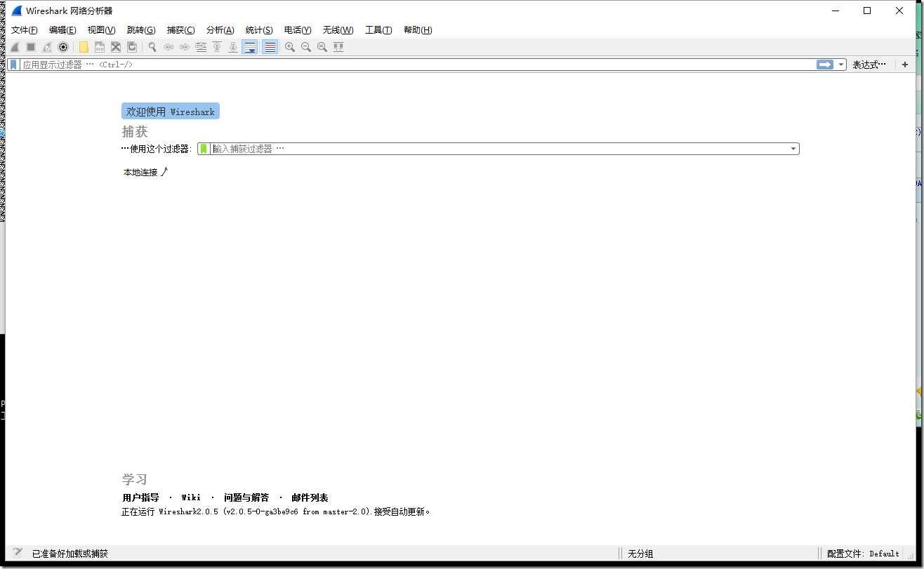Open the 捕获(C) menu
Screen dimensions: 924x569
[x=180, y=30]
